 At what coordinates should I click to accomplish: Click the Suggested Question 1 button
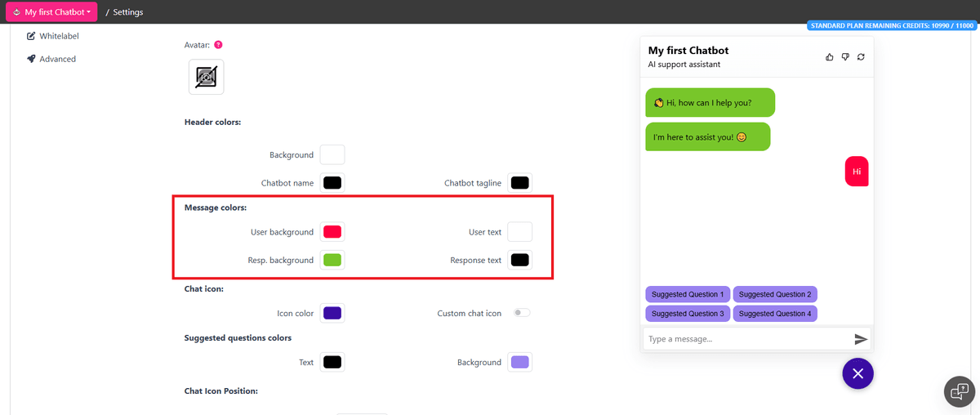[688, 294]
